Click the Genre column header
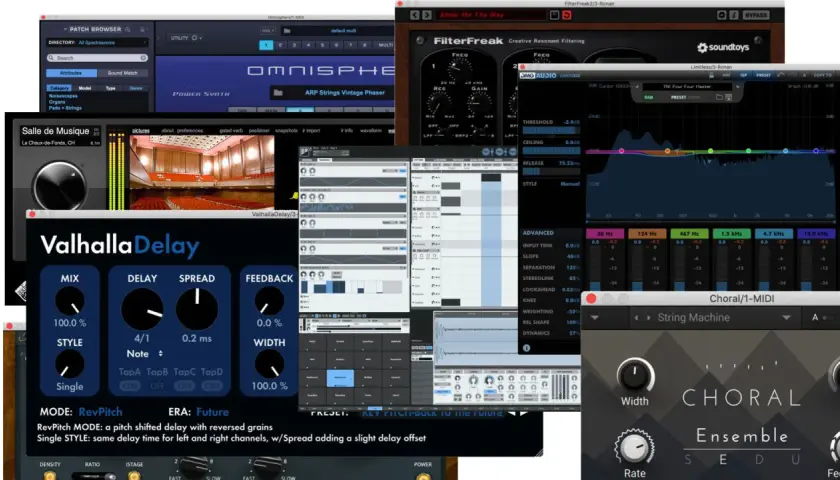 pos(136,88)
